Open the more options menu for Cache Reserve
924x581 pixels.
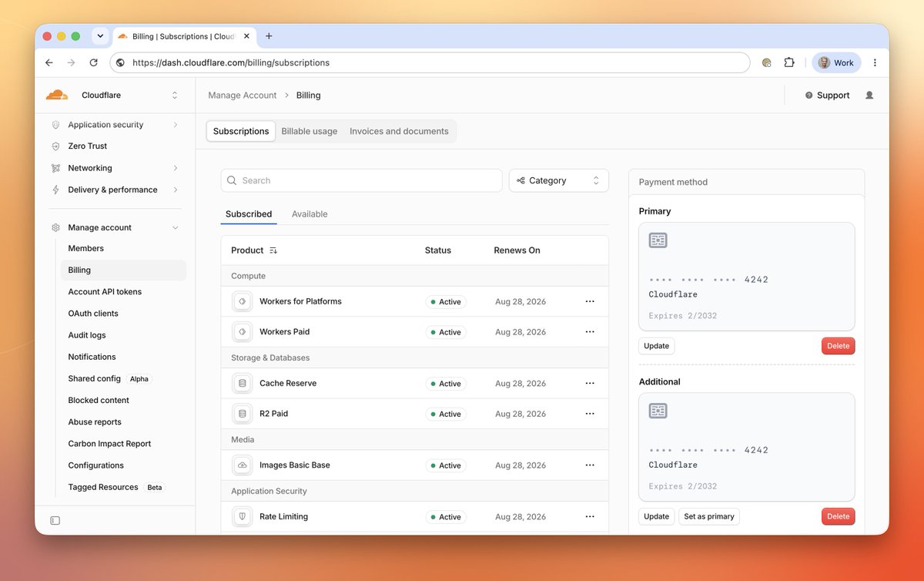pyautogui.click(x=590, y=383)
